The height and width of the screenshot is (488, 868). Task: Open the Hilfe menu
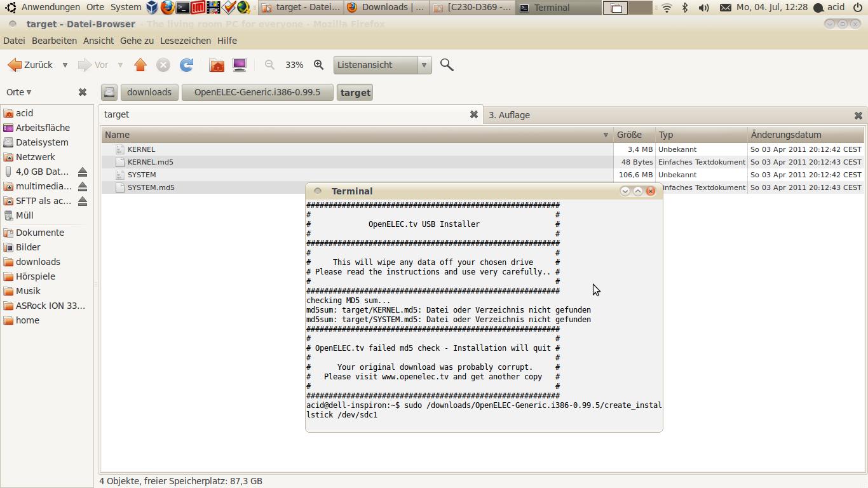[x=227, y=40]
